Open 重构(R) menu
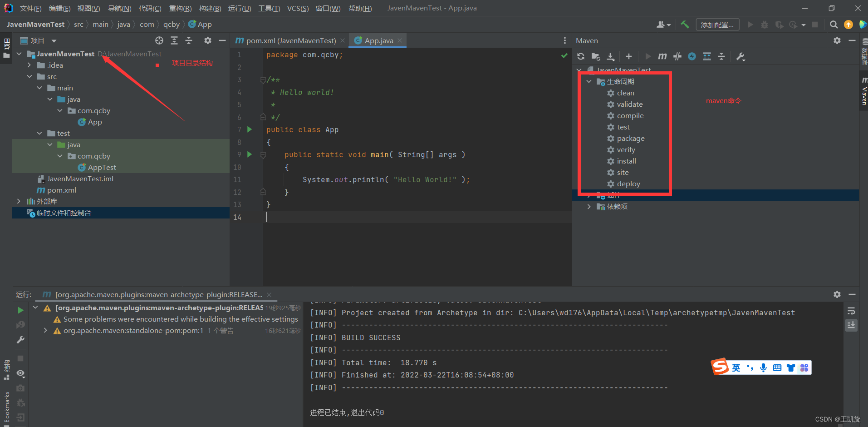868x427 pixels. (180, 8)
